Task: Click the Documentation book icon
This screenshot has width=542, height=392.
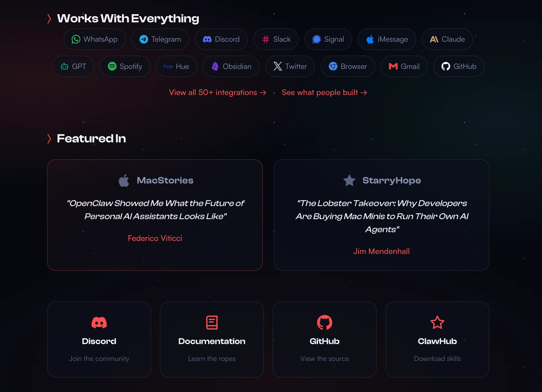Action: [x=212, y=323]
